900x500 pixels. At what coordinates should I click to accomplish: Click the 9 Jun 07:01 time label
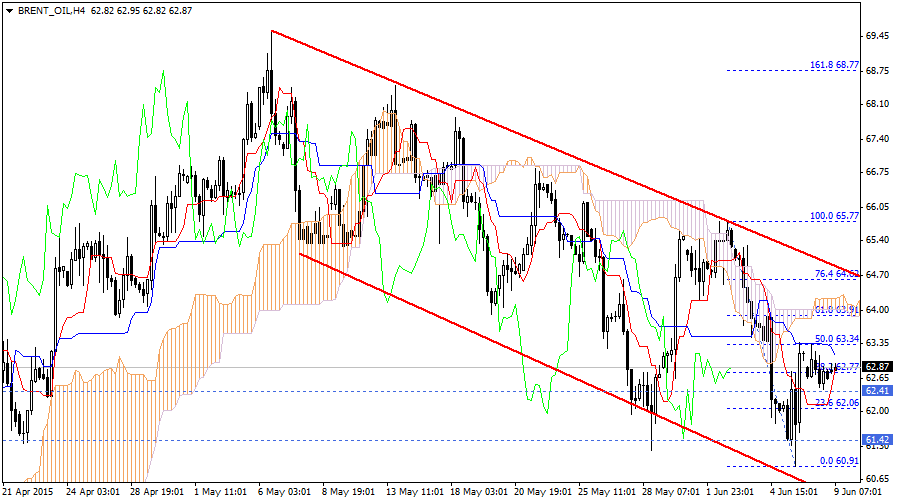point(858,492)
